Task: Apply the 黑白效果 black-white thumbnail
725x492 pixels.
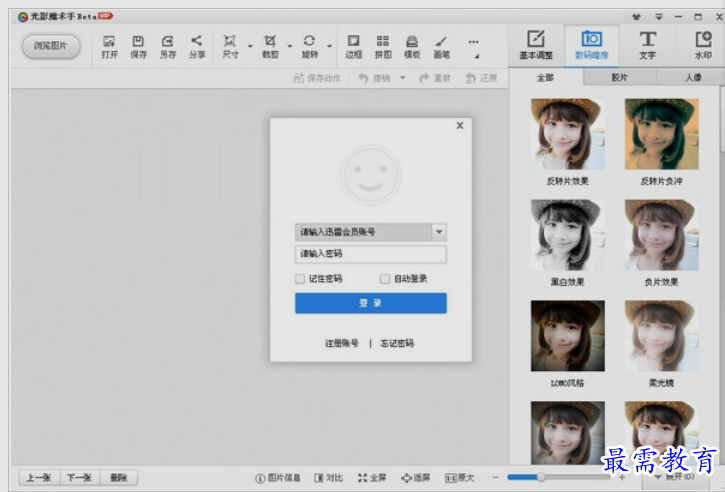Action: coord(567,235)
